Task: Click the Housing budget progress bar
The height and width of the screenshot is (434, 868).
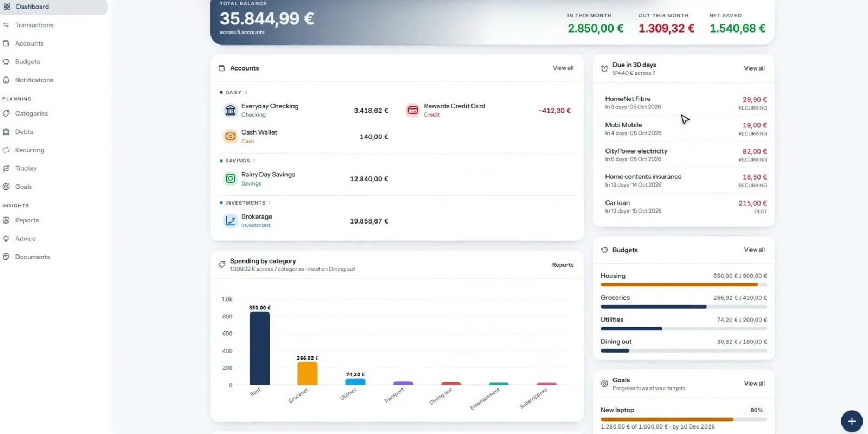Action: [x=684, y=285]
